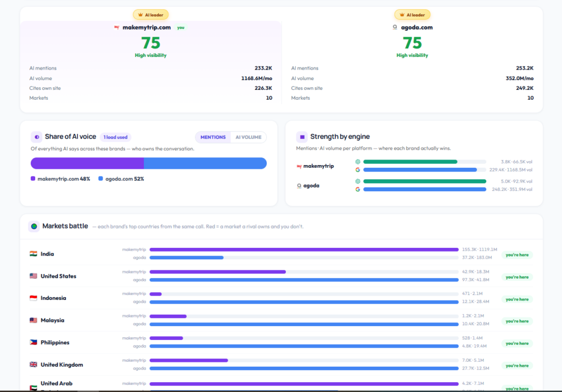562x392 pixels.
Task: Click the green 'you' tag beside makemytrip.com
Action: pyautogui.click(x=181, y=27)
